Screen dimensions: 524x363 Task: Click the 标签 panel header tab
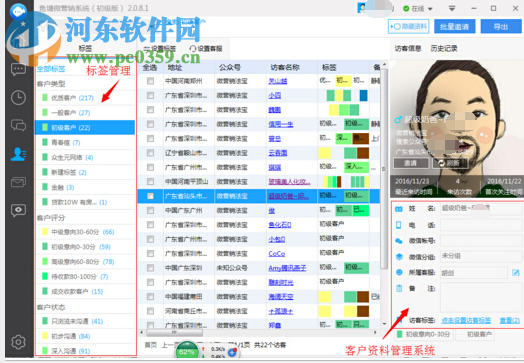(85, 48)
